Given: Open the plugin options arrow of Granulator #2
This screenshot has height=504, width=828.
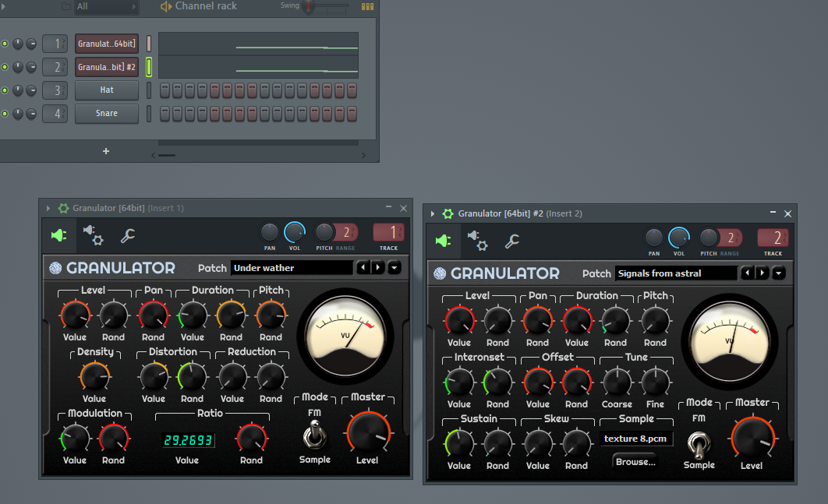Looking at the screenshot, I should 433,213.
